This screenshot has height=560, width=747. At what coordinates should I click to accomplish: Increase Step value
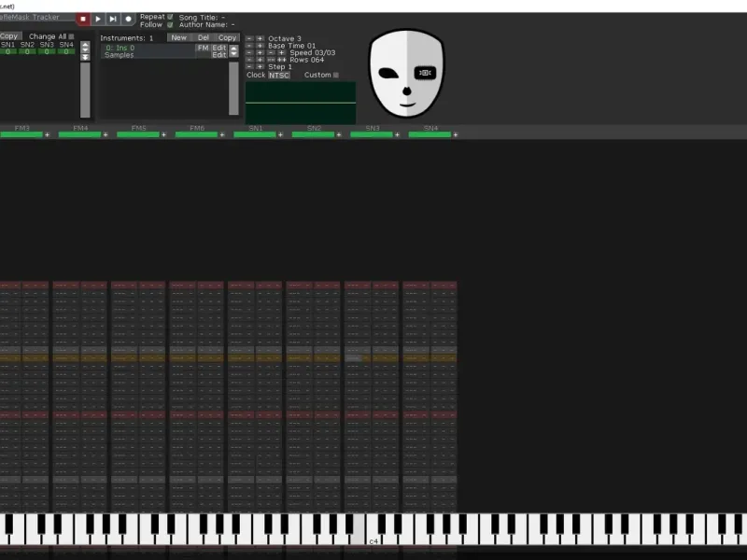click(260, 67)
